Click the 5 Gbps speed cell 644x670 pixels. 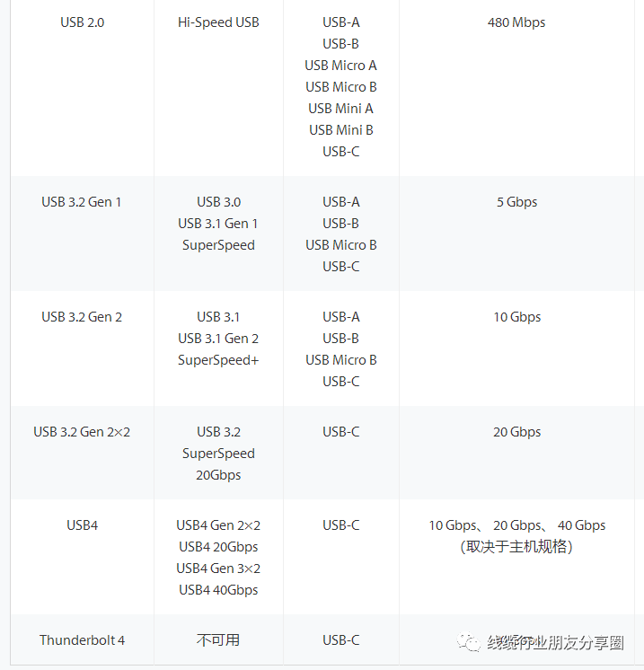tap(516, 201)
